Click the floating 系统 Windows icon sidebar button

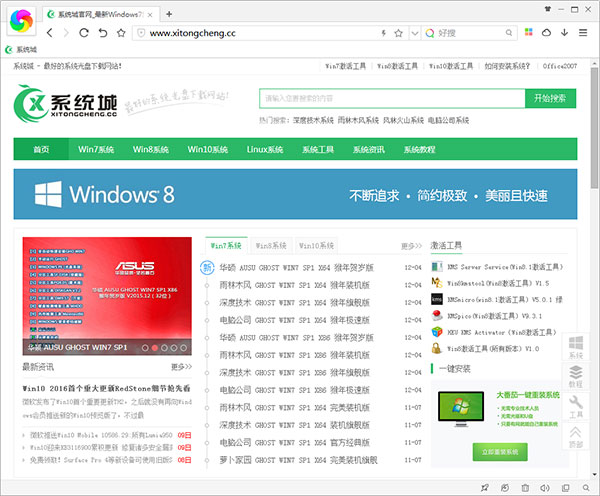[x=576, y=348]
